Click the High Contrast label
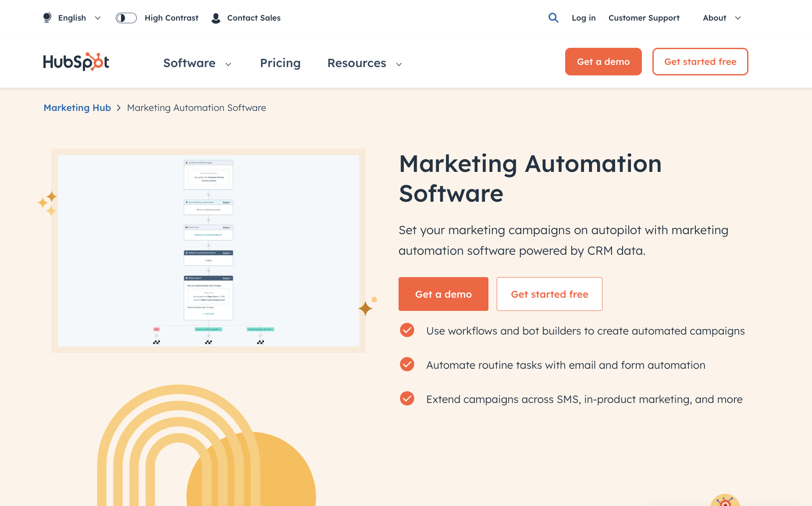The image size is (812, 506). (171, 18)
